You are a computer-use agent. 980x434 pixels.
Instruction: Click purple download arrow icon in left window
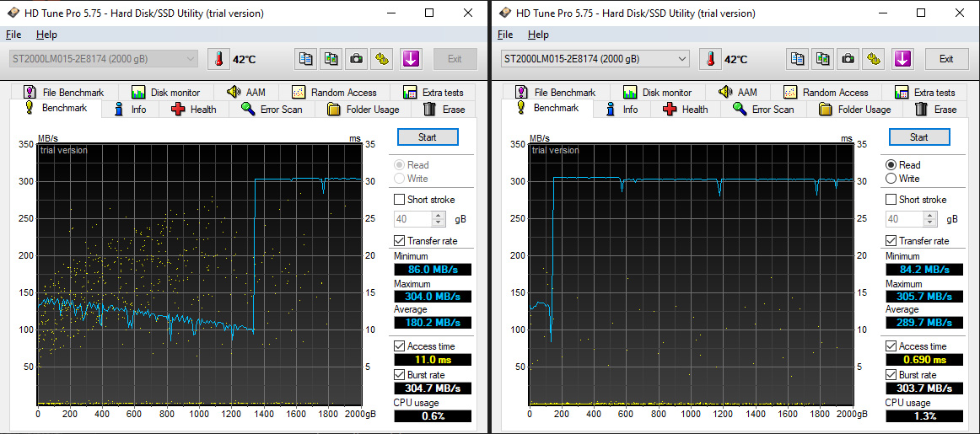[x=411, y=59]
